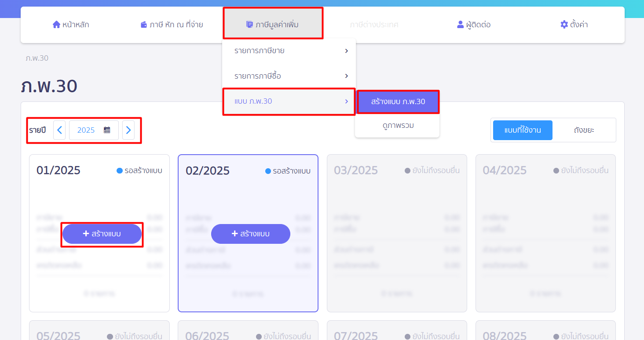Screen dimensions: 644x340
Task: Open the 03/2025 period card
Action: [x=397, y=233]
